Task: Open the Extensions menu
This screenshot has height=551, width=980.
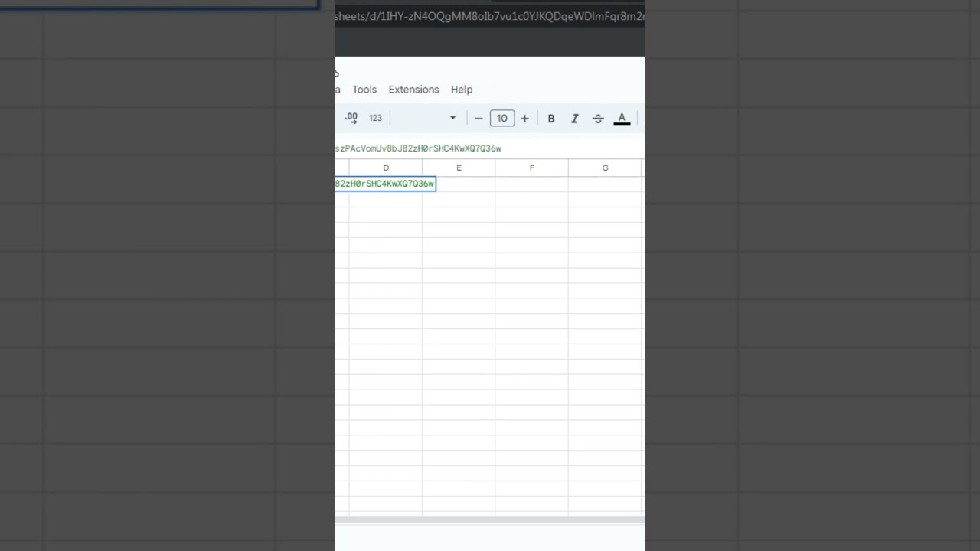Action: 413,90
